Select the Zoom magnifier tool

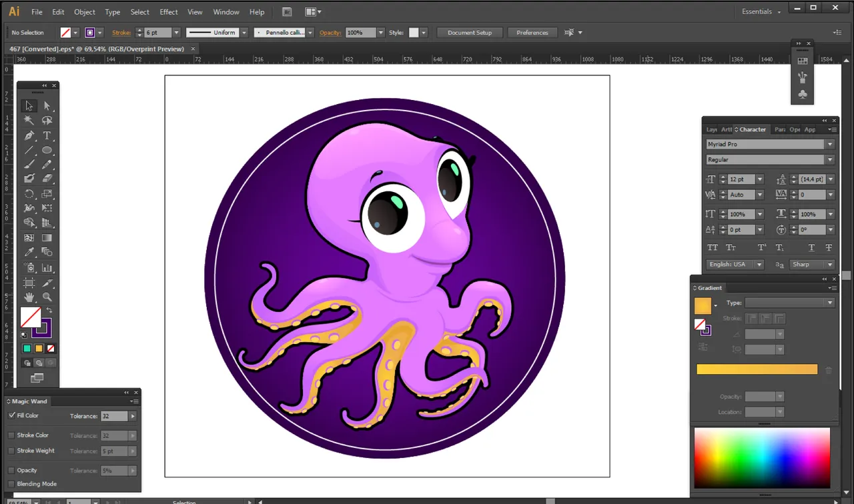point(47,297)
